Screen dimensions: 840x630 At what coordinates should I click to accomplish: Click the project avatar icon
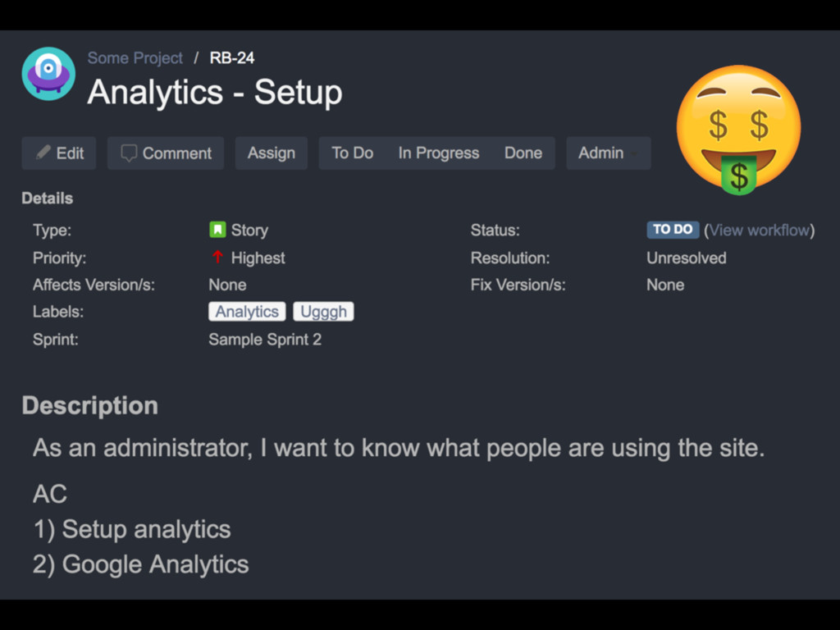[48, 74]
